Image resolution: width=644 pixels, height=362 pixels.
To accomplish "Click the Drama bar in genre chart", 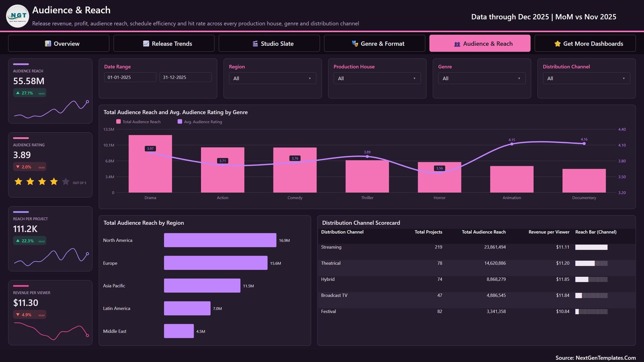I will click(150, 164).
